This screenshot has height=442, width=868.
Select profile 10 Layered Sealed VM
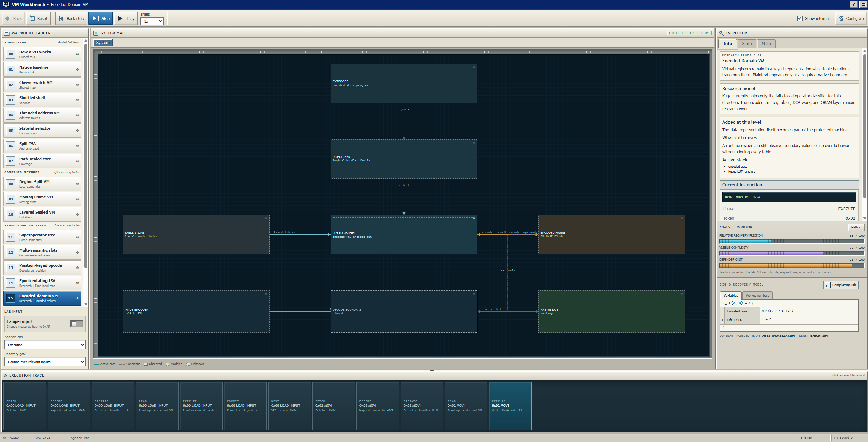[x=42, y=214]
